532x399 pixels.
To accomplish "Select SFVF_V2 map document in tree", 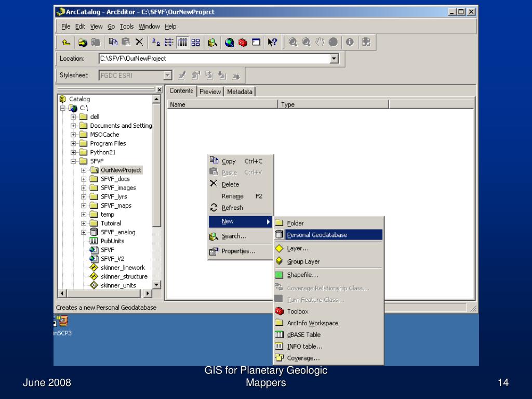I will click(112, 259).
